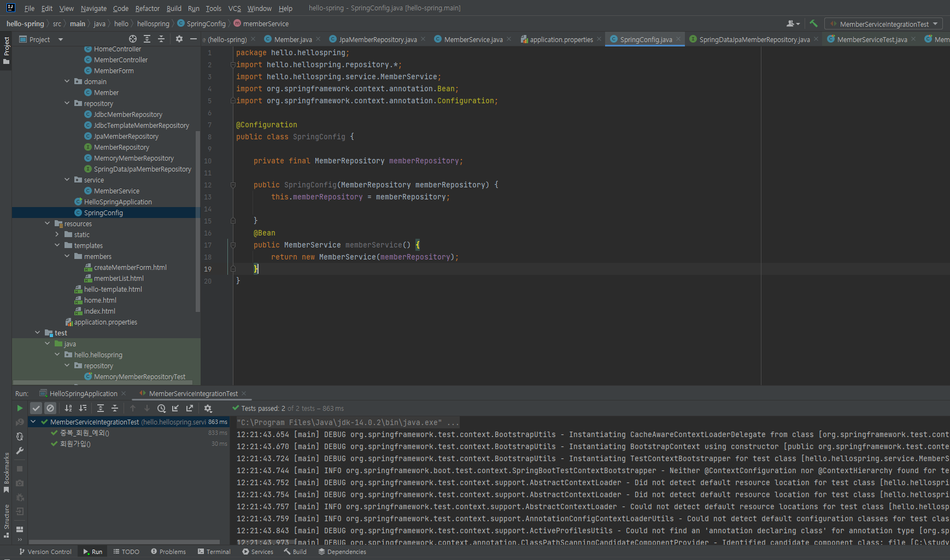The height and width of the screenshot is (560, 950).
Task: Switch to application.properties editor tab
Action: [x=561, y=39]
